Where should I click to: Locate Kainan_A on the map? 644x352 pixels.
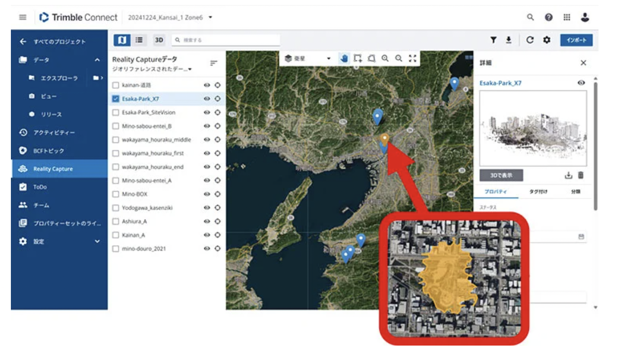(x=217, y=235)
